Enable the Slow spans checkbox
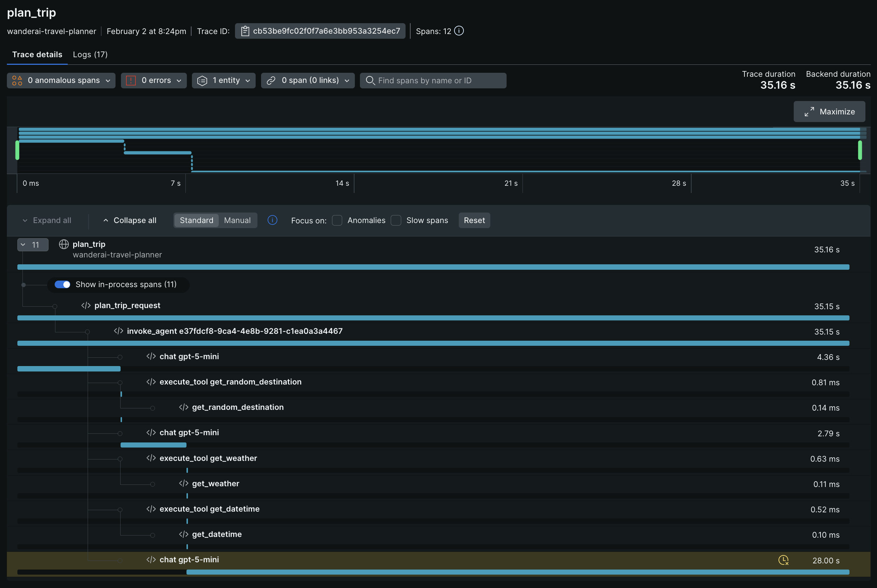Screen dimensions: 877x588 tap(396, 220)
